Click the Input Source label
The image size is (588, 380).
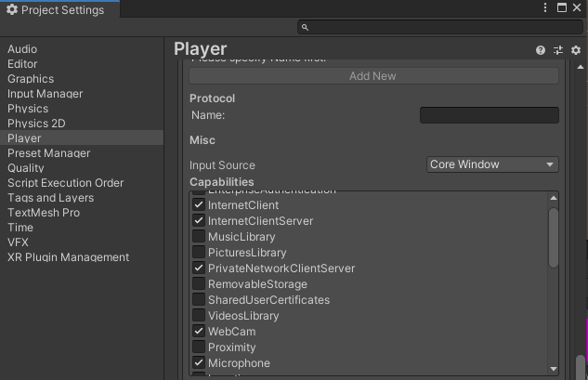(x=222, y=165)
